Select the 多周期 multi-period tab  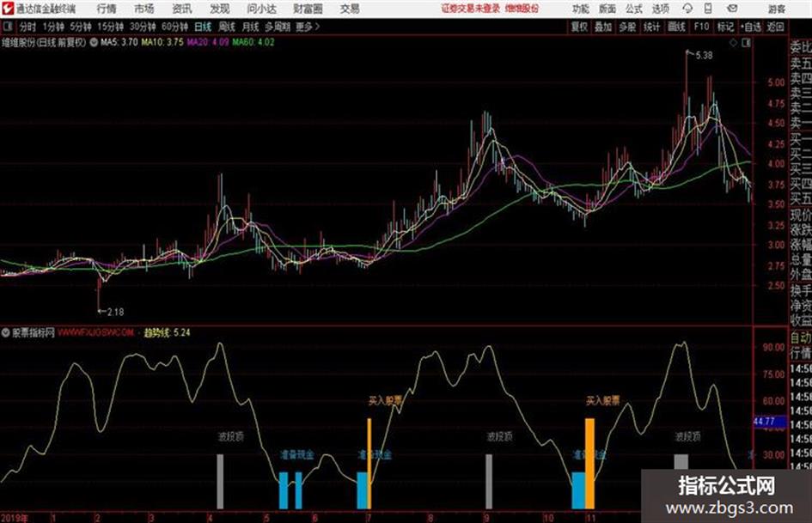click(x=278, y=27)
